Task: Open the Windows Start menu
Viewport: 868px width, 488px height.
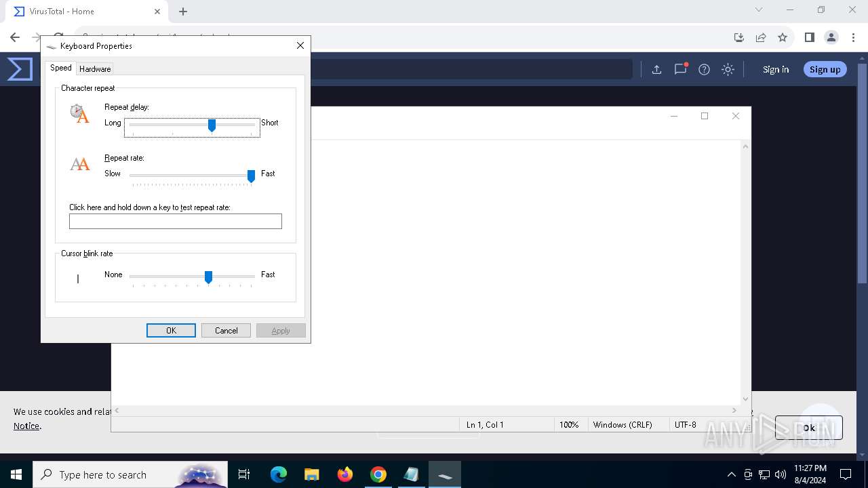Action: tap(16, 474)
